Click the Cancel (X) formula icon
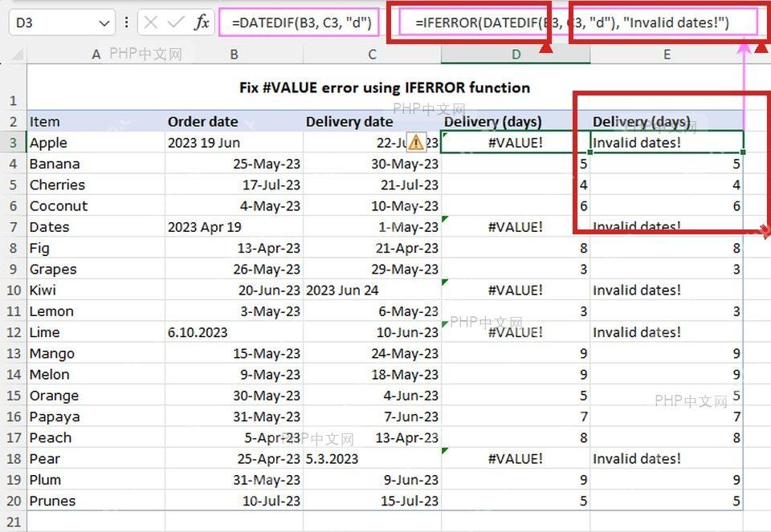This screenshot has width=771, height=532. 151,22
